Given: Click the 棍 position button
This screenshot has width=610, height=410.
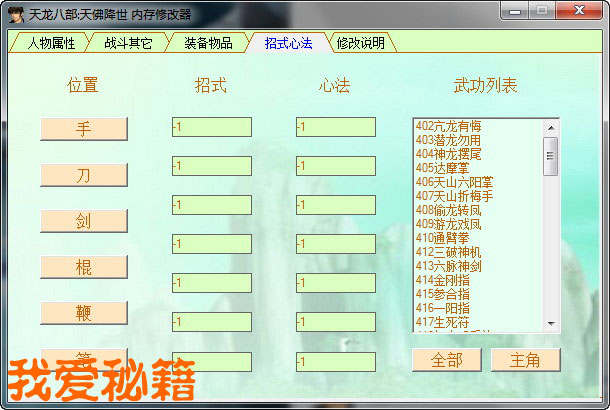Looking at the screenshot, I should point(84,267).
